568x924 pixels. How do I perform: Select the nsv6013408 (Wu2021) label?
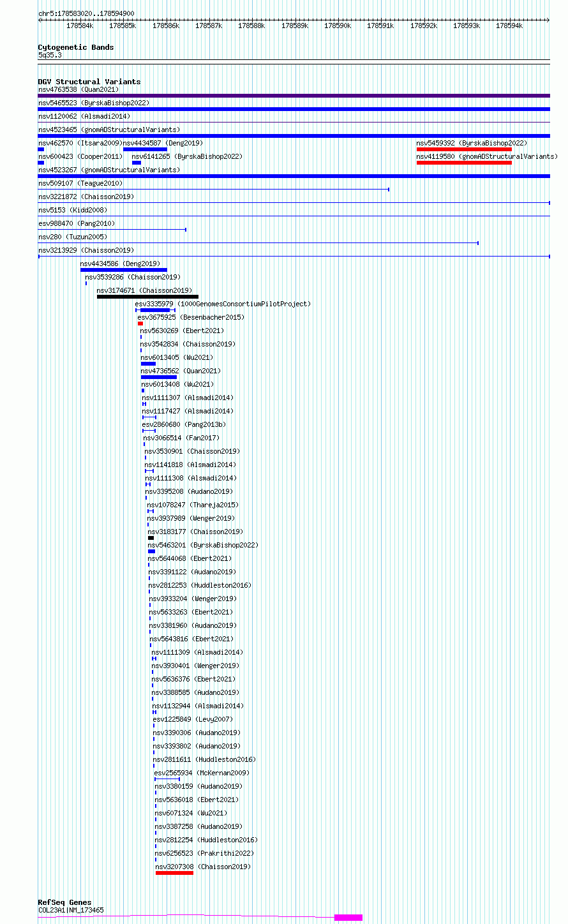click(x=177, y=384)
